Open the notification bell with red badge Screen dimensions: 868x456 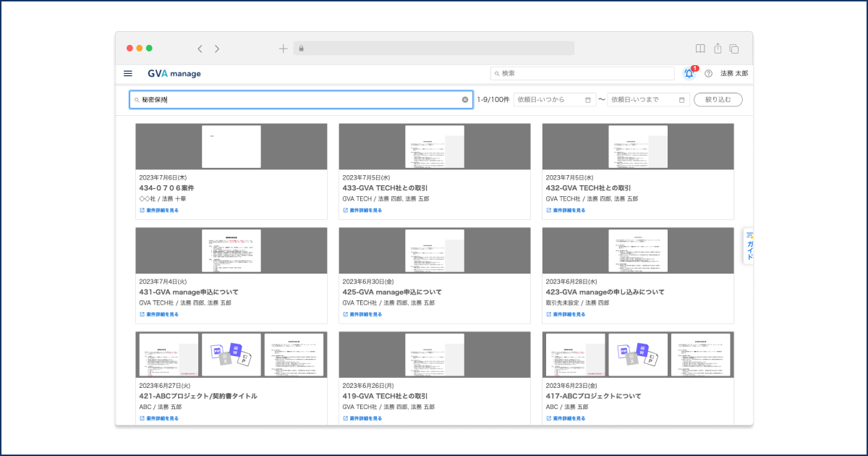point(689,73)
